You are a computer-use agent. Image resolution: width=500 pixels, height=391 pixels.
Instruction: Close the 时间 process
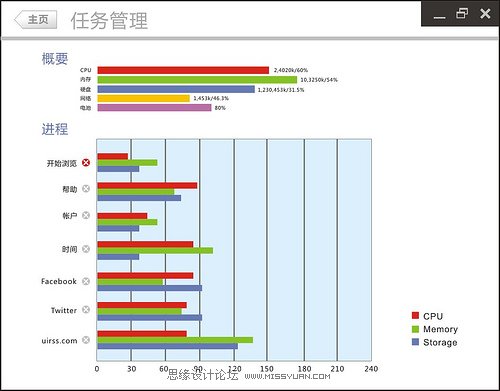86,249
